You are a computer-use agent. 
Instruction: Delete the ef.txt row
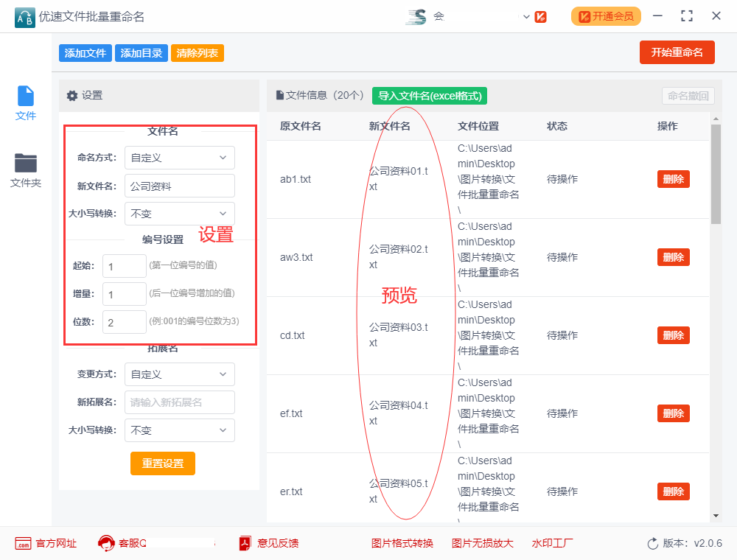673,413
